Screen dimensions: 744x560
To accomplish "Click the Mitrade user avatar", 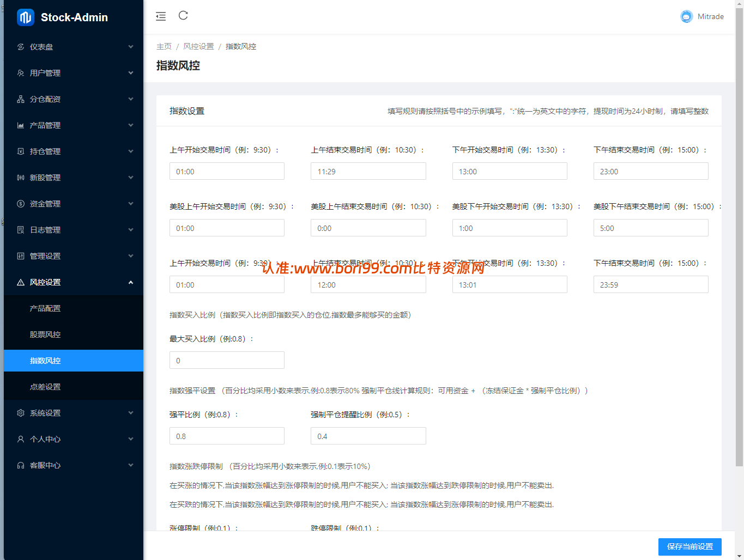I will 686,16.
